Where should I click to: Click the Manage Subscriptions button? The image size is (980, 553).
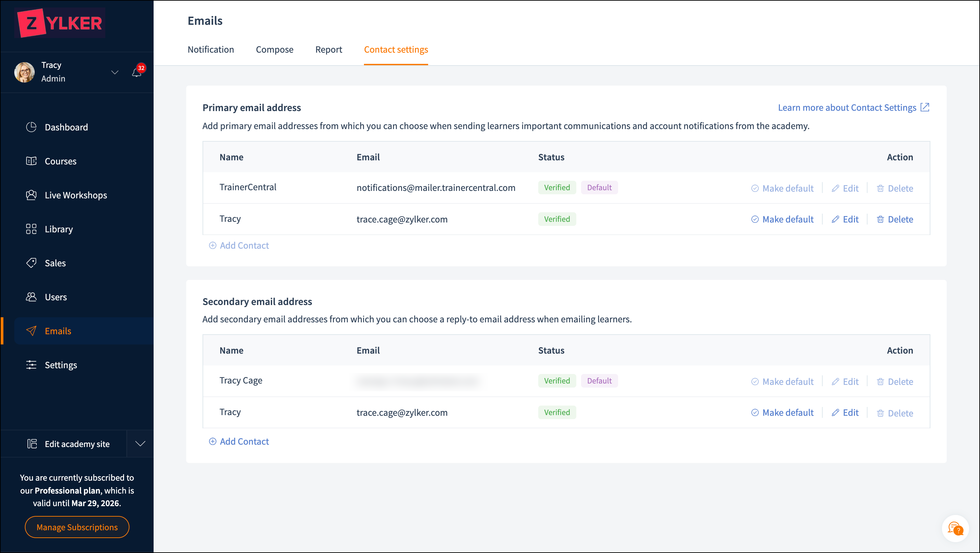point(77,527)
